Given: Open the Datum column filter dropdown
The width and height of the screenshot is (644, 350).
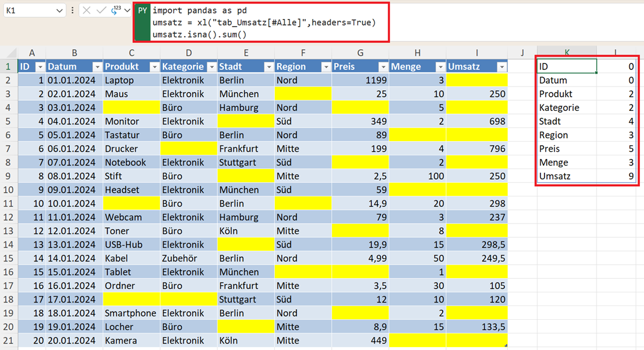Looking at the screenshot, I should pos(97,67).
